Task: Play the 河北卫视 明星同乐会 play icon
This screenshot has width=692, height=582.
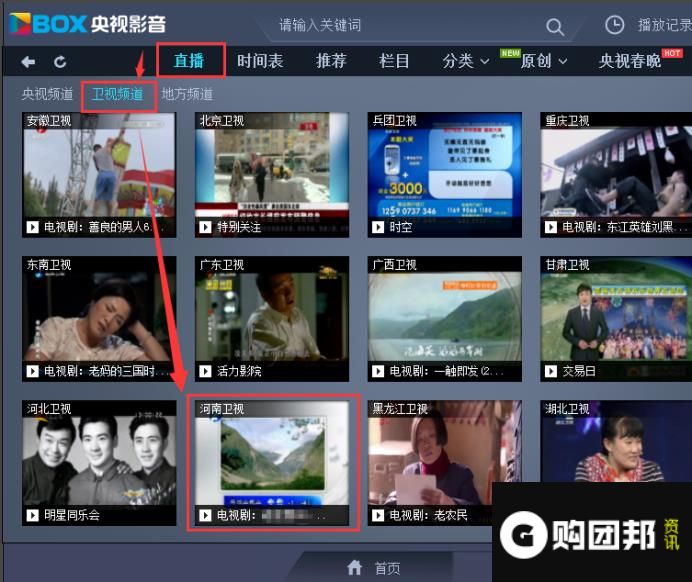Action: 32,515
